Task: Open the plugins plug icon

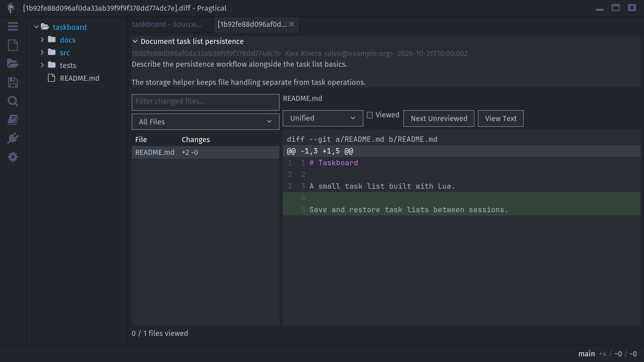Action: point(13,138)
